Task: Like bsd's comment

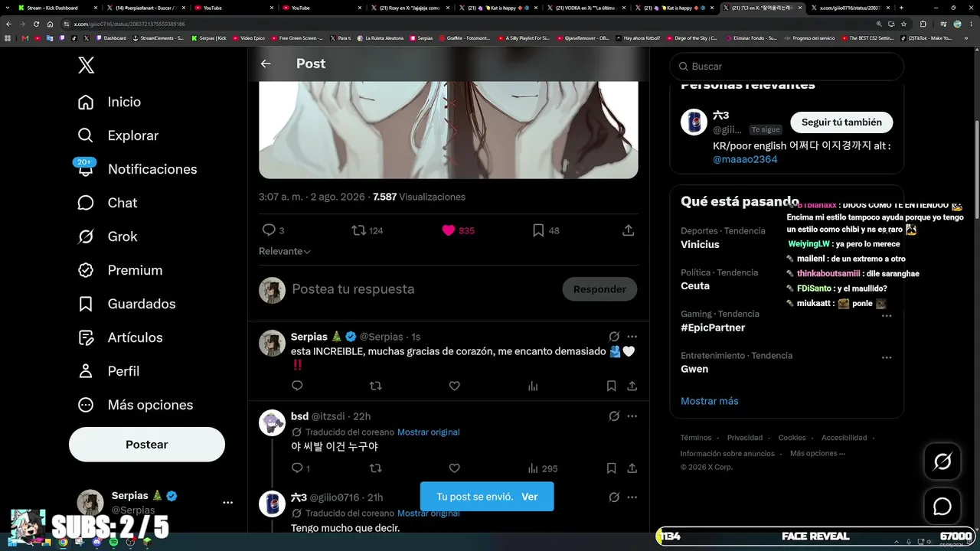Action: pyautogui.click(x=454, y=468)
